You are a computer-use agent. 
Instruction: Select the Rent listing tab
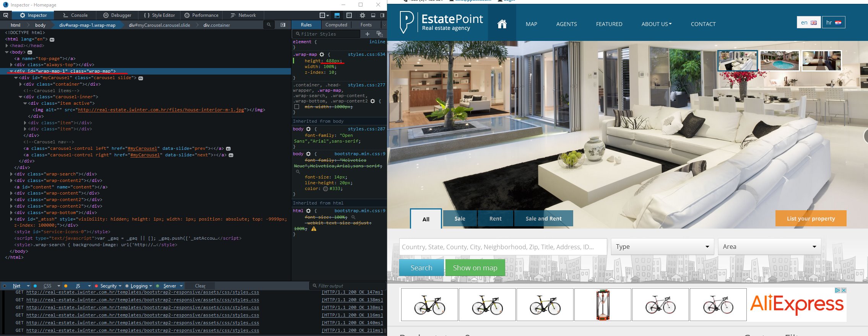tap(495, 219)
